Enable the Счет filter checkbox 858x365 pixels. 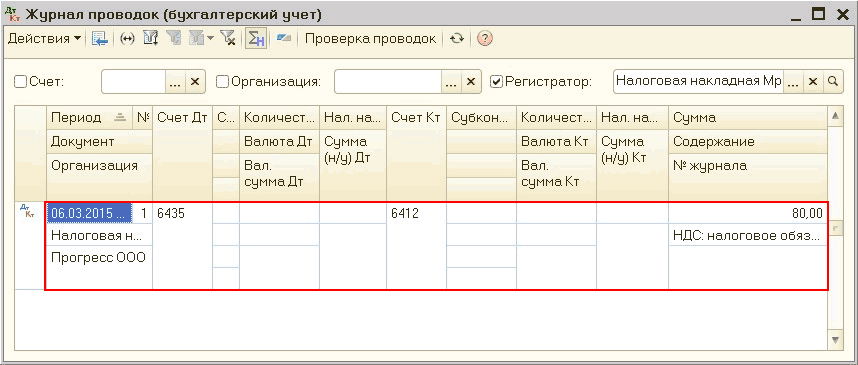click(x=20, y=82)
